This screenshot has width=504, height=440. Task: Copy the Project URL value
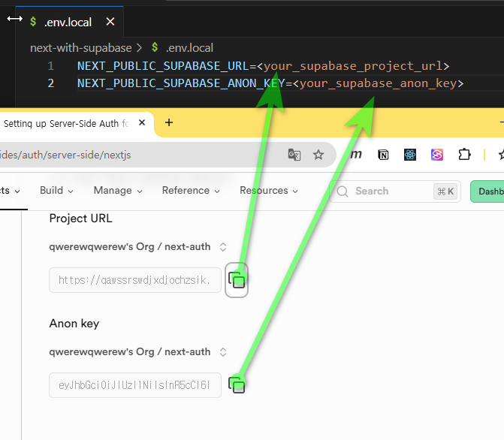pyautogui.click(x=237, y=280)
